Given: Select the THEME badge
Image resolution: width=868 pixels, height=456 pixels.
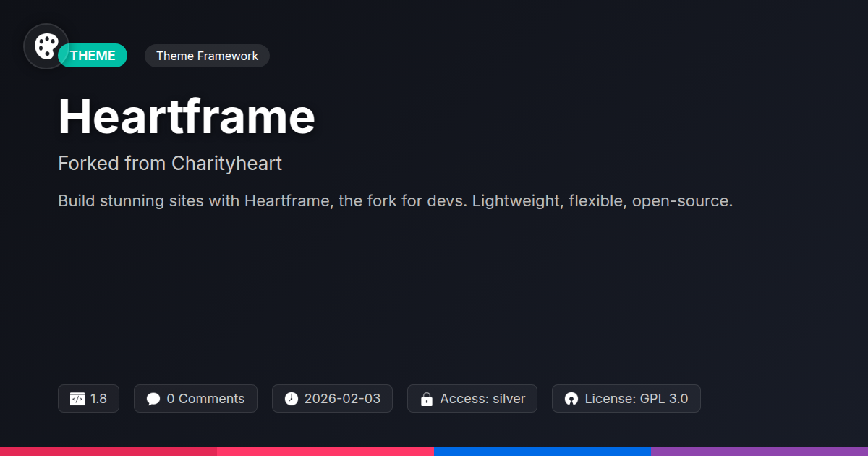Looking at the screenshot, I should click(93, 56).
